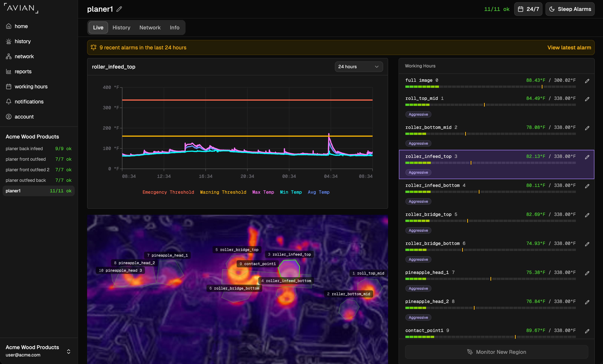Toggle Warning Threshold legend entry
The width and height of the screenshot is (603, 364).
point(223,192)
